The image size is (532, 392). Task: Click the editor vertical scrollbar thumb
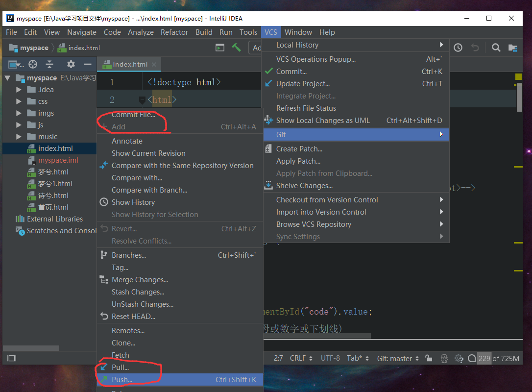tap(519, 98)
